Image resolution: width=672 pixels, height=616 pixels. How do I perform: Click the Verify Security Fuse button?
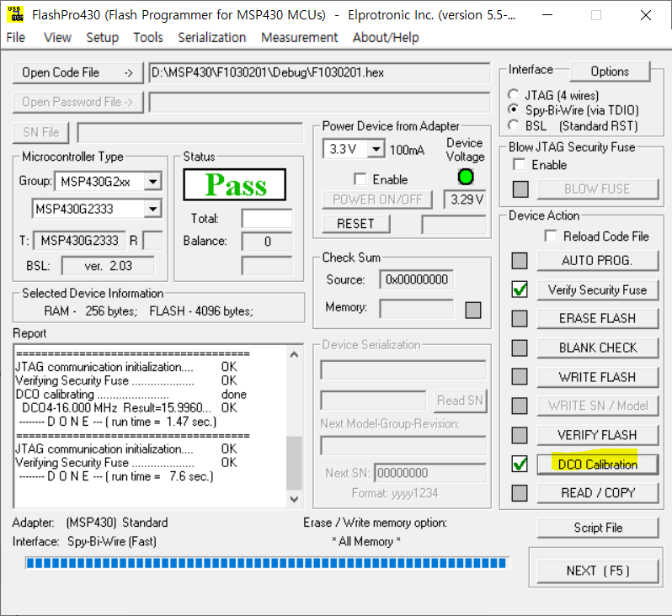coord(597,290)
